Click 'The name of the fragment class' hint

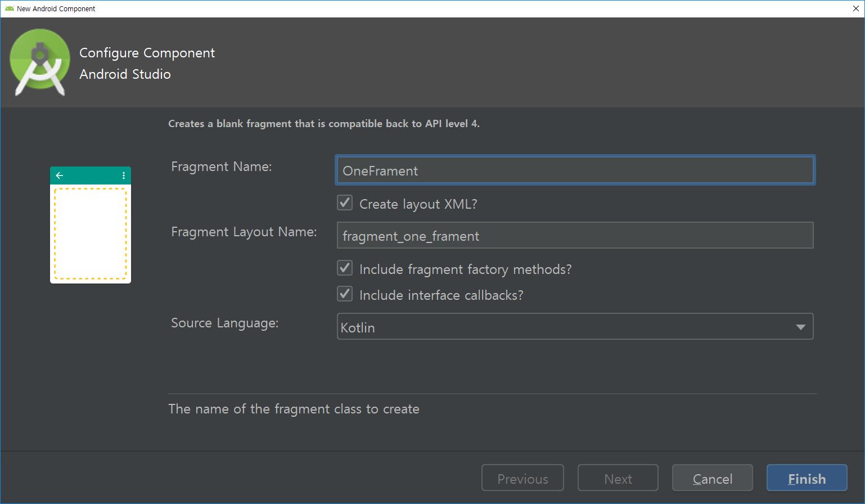294,409
